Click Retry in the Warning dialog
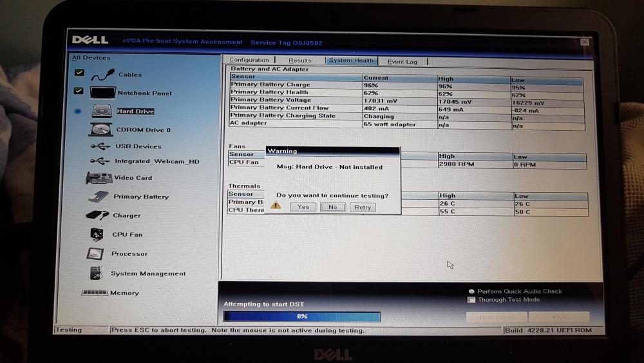The height and width of the screenshot is (363, 644). click(x=363, y=207)
